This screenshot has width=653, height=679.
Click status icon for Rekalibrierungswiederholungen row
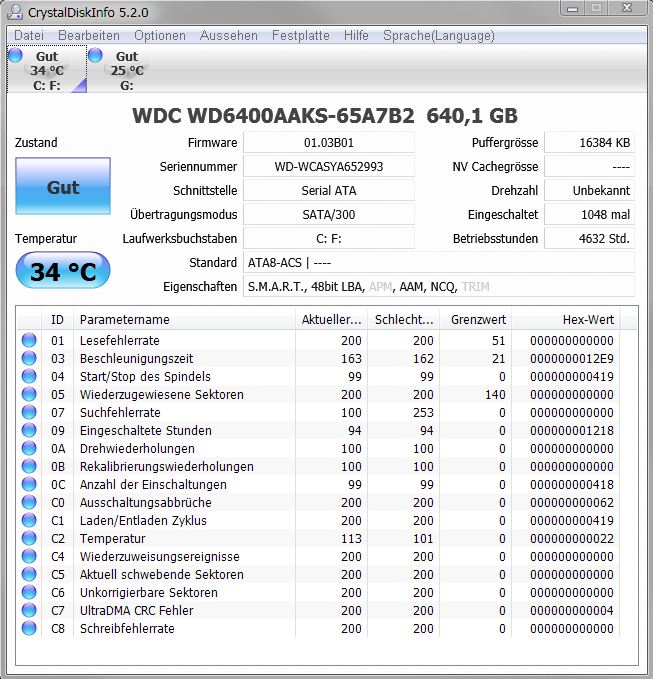[x=29, y=466]
